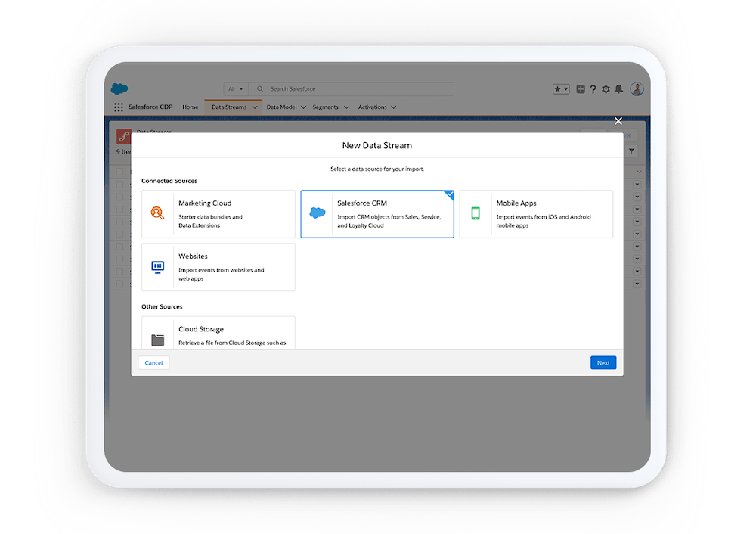Open the Help question mark icon
Viewport: 756px width, 534px height.
pyautogui.click(x=593, y=89)
